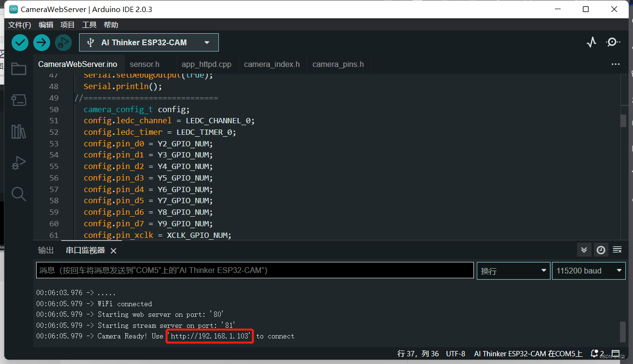The image size is (633, 364).
Task: Open the 文件(F) menu
Action: pyautogui.click(x=19, y=25)
